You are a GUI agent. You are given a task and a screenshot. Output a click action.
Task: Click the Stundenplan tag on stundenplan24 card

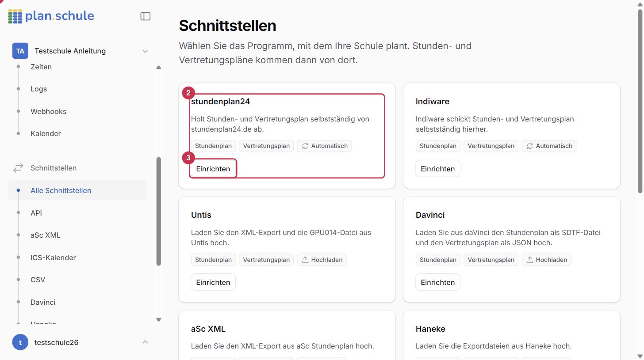pyautogui.click(x=213, y=146)
